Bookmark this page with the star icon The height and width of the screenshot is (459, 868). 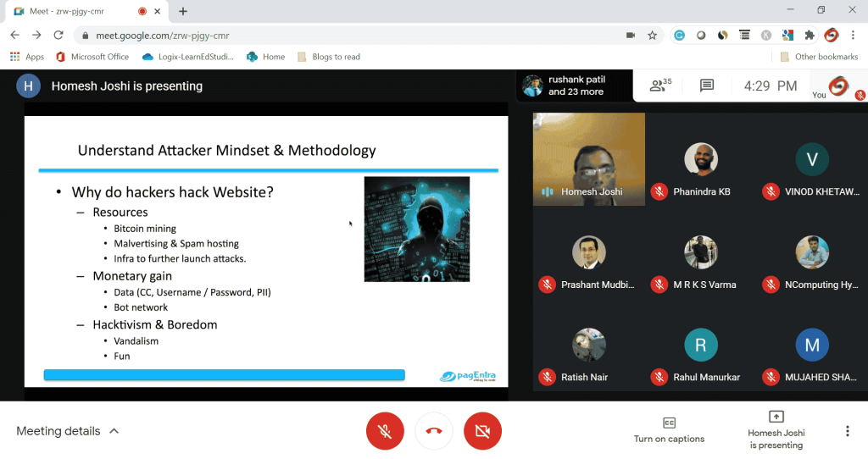(652, 36)
